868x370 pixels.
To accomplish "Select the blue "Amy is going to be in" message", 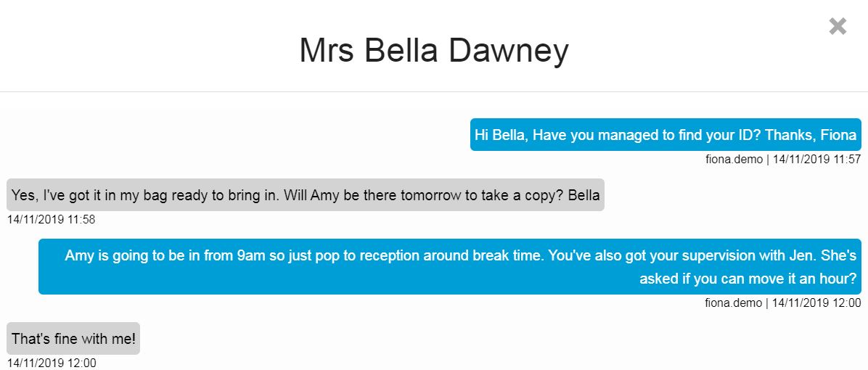I will 450,266.
